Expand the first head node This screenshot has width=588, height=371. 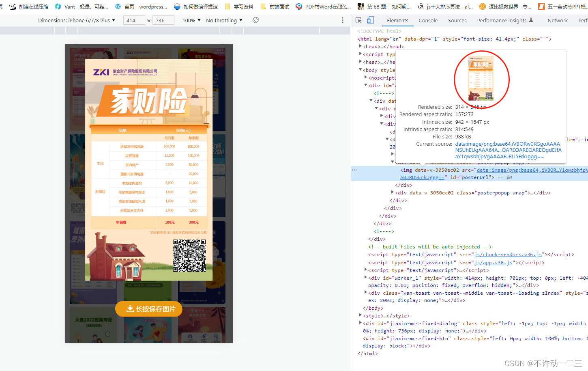361,46
